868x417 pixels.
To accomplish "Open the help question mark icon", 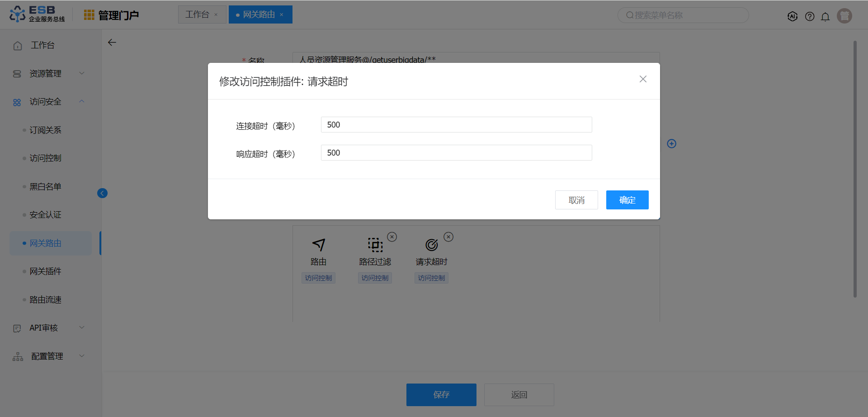I will point(810,16).
